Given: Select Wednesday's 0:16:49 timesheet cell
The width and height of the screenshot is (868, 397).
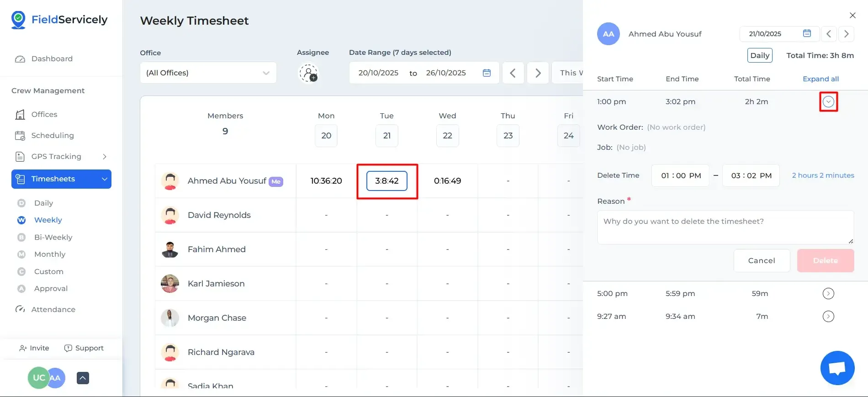Looking at the screenshot, I should pos(447,181).
